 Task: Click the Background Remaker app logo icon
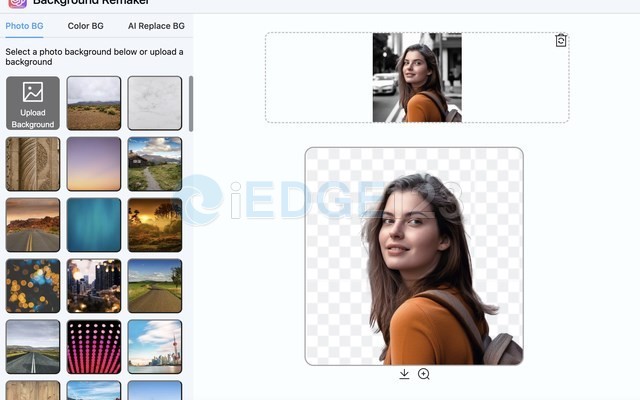[18, 3]
